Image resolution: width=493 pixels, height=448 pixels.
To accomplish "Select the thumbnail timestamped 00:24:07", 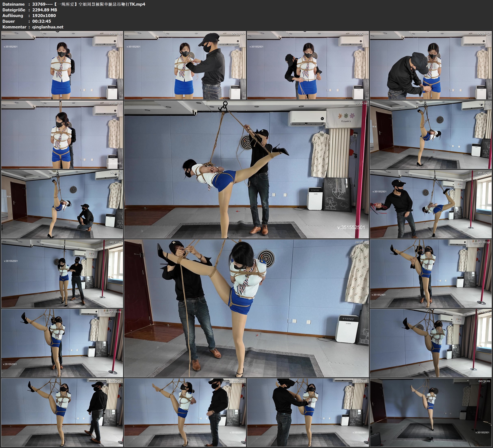I will (x=431, y=343).
